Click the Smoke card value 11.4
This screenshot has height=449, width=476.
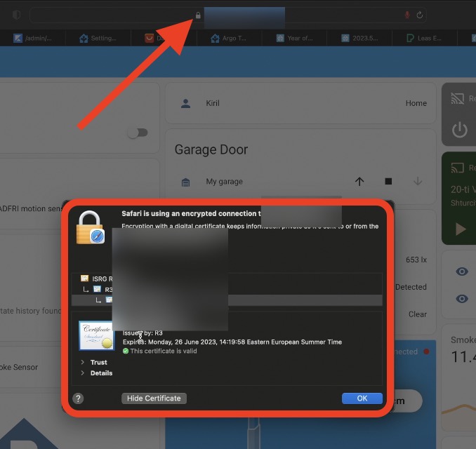coord(463,357)
